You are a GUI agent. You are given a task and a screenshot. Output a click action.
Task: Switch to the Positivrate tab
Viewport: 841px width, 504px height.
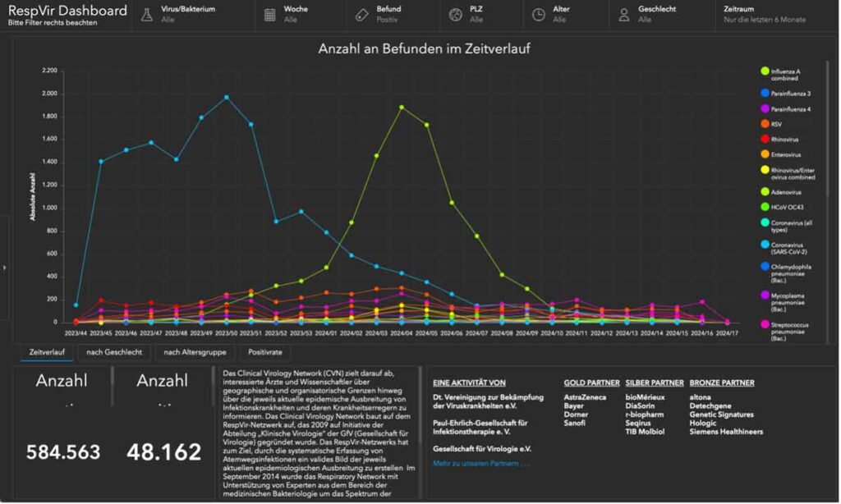(265, 352)
